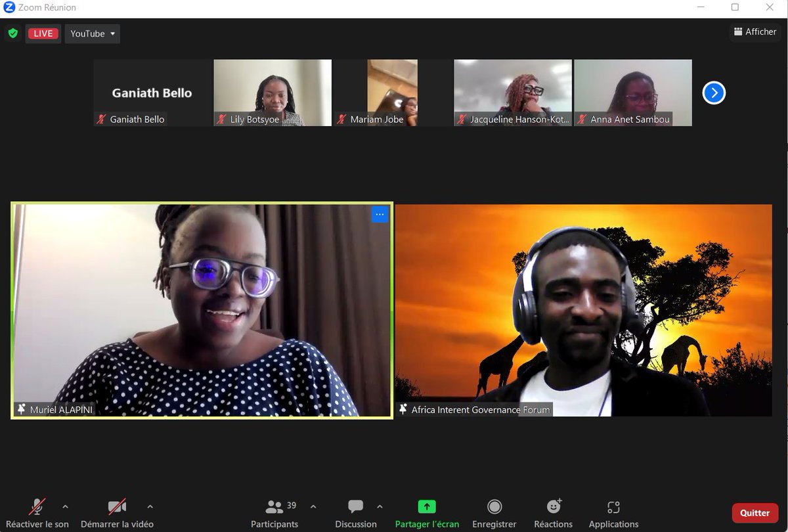Image resolution: width=788 pixels, height=532 pixels.
Task: Click the Zoom logo in title bar
Action: tap(9, 7)
